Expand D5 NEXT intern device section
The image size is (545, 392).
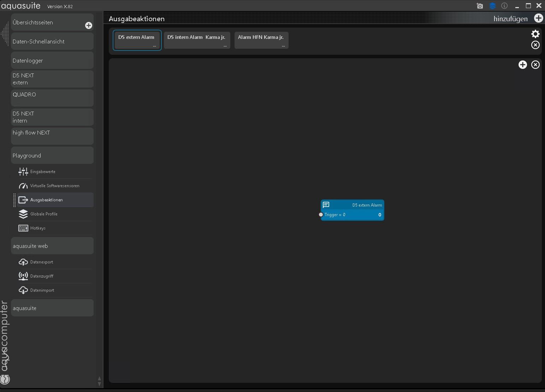coord(52,117)
